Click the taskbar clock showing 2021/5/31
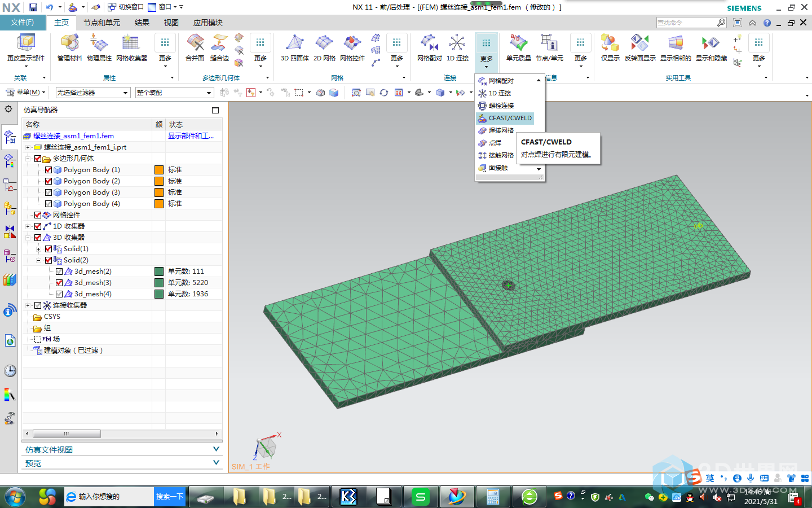 761,497
